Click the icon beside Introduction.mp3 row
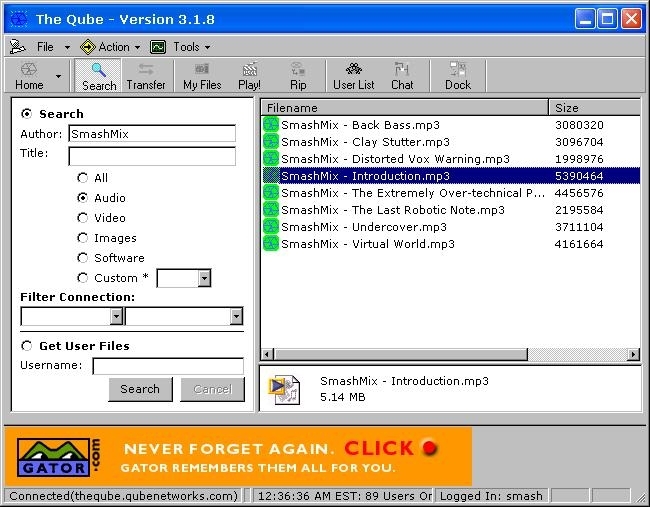650x507 pixels. [x=271, y=176]
